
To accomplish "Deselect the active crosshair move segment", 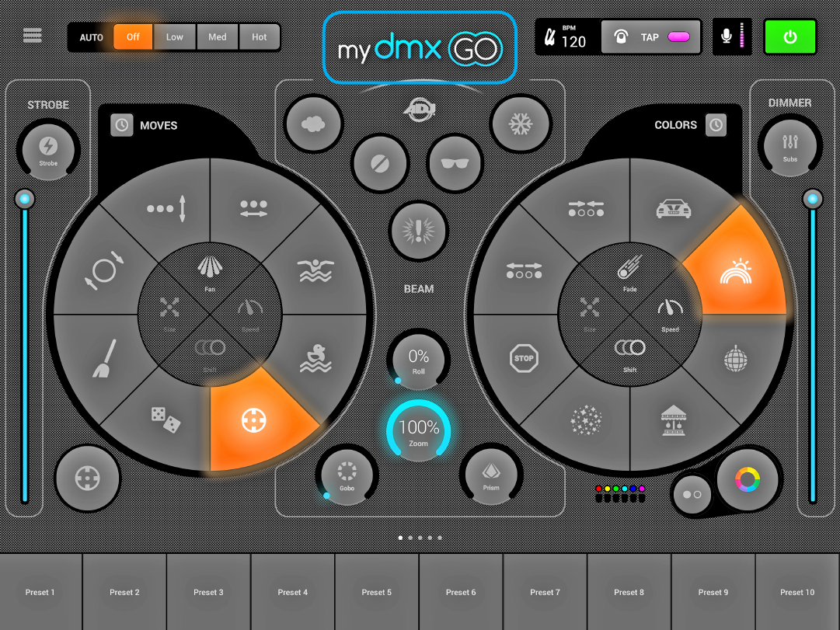I will click(254, 420).
